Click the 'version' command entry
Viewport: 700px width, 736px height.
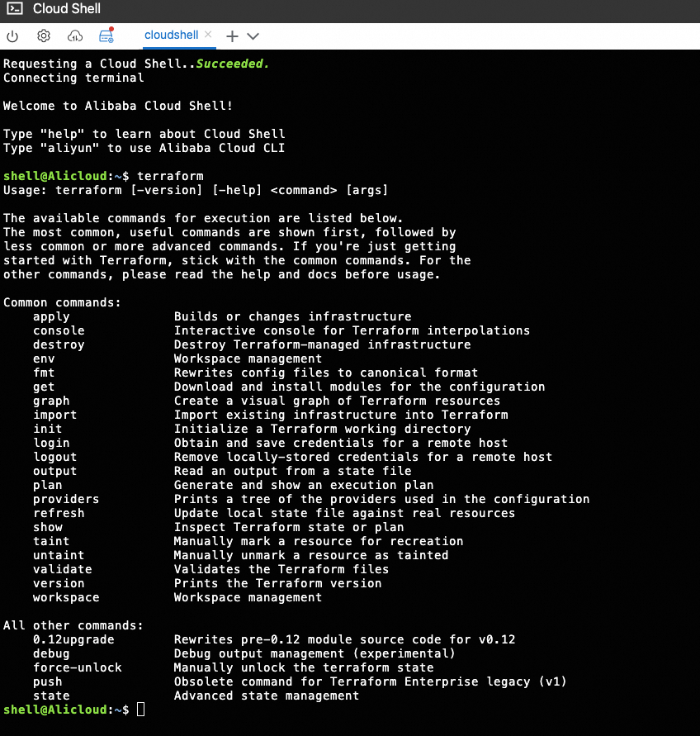(x=59, y=583)
